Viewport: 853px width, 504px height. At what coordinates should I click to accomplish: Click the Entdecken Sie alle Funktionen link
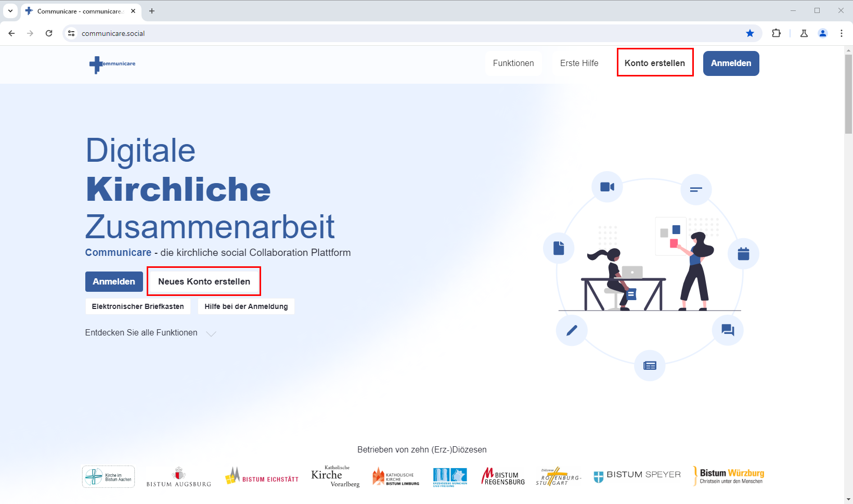141,332
